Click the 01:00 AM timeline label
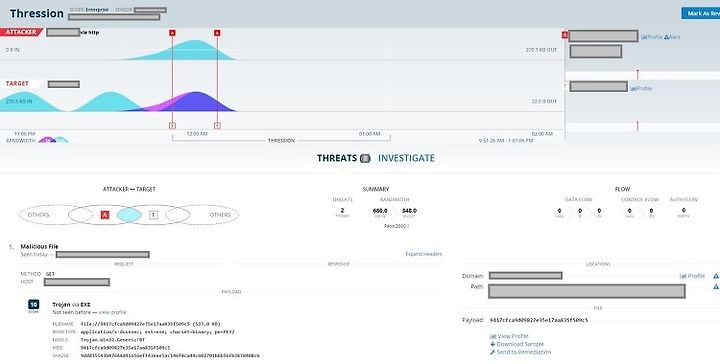The width and height of the screenshot is (720, 364). coord(369,134)
